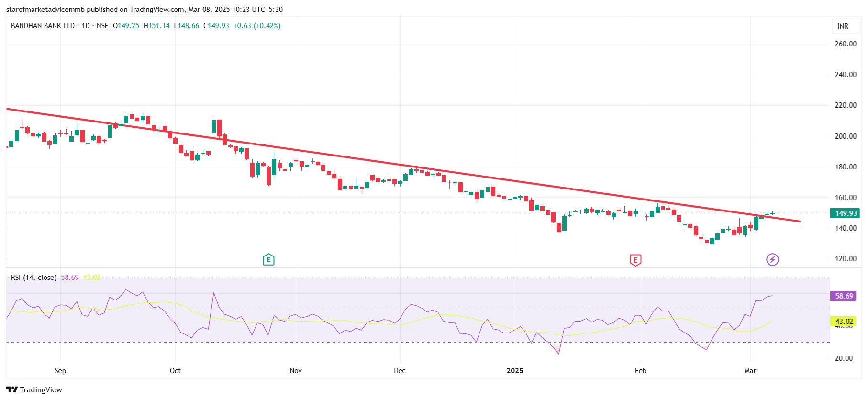Click the 140.00 price scale label
This screenshot has height=400, width=868.
pos(846,228)
